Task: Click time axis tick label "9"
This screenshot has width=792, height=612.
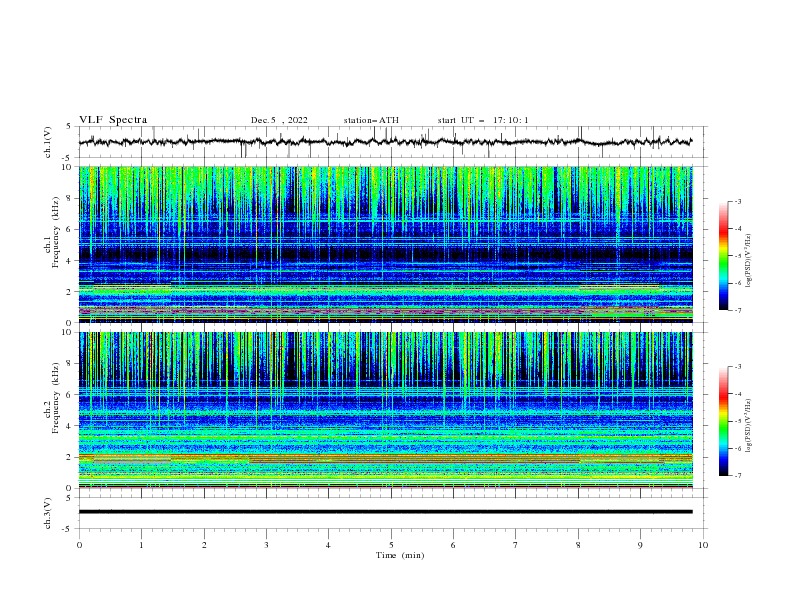Action: coord(640,545)
